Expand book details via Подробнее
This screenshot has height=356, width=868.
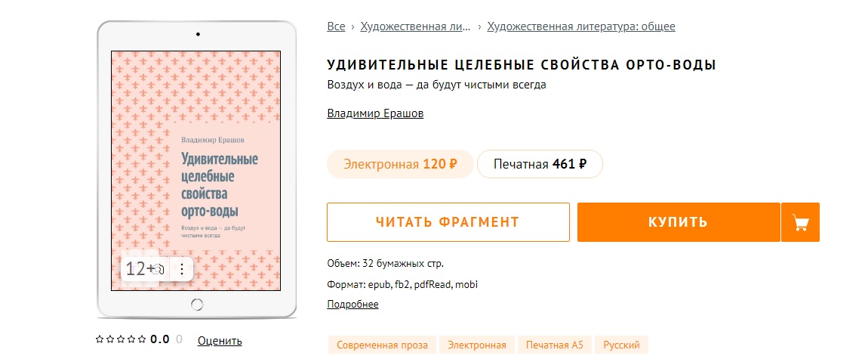click(352, 305)
